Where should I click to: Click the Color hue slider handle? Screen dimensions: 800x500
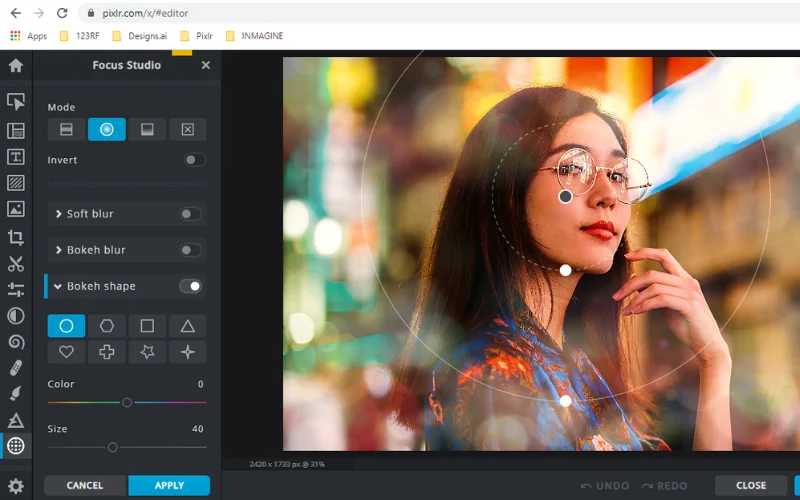click(127, 402)
